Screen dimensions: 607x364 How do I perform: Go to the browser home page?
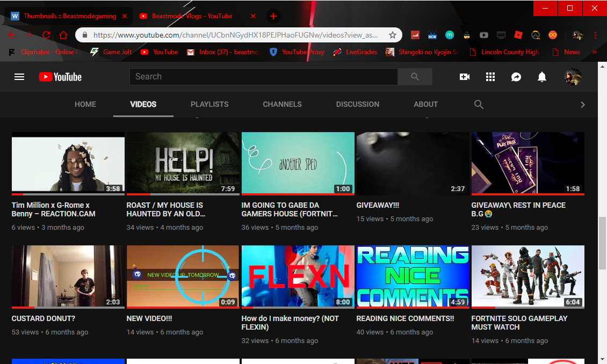tap(63, 35)
